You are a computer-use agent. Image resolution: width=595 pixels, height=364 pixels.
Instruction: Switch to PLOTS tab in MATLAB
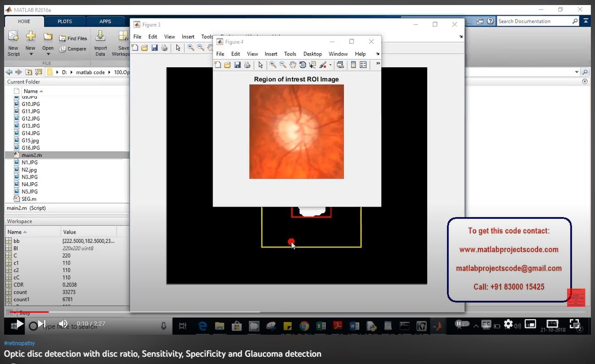click(x=65, y=22)
